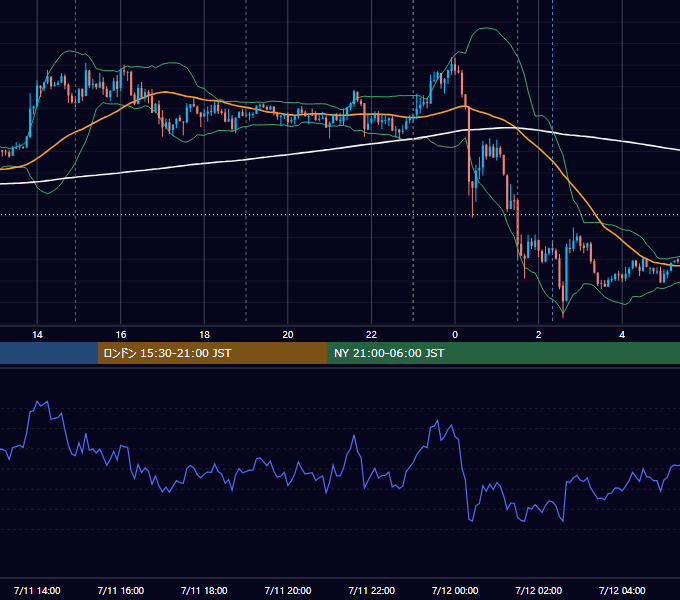Click hour label 22 on upper time axis
680x600 pixels.
click(371, 335)
